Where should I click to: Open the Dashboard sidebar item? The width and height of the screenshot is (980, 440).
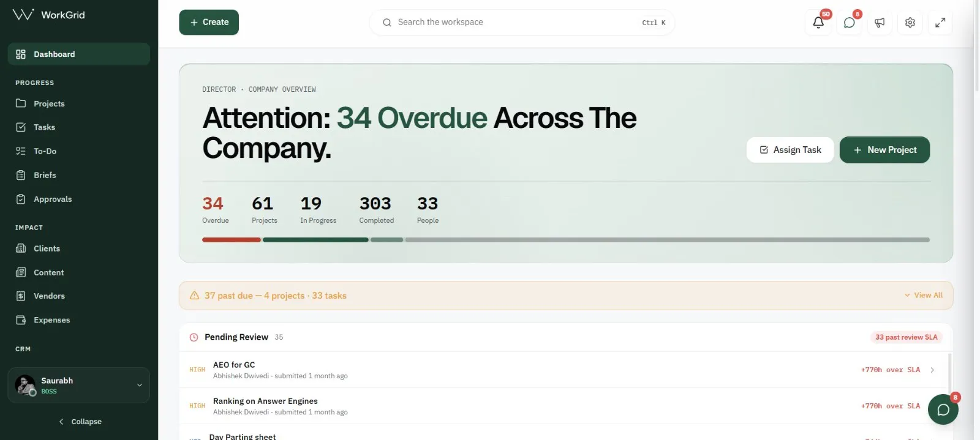click(79, 54)
